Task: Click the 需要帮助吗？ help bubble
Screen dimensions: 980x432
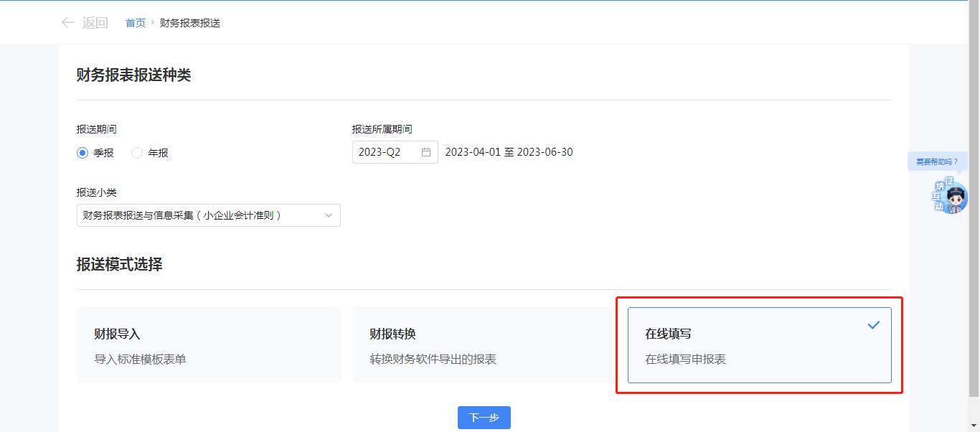Action: pyautogui.click(x=937, y=161)
